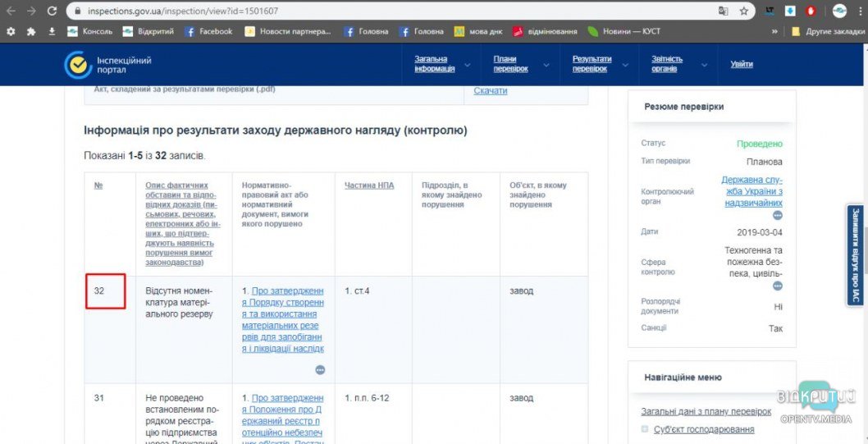Expand truncated Сфера контролю text via ellipsis icon
868x444 pixels.
777,286
